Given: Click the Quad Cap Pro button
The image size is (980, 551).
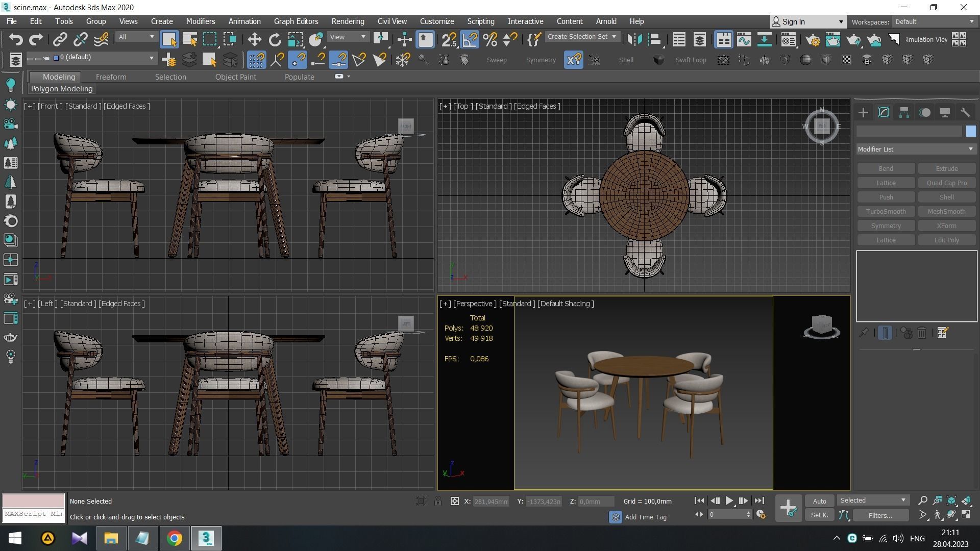Looking at the screenshot, I should [x=946, y=183].
